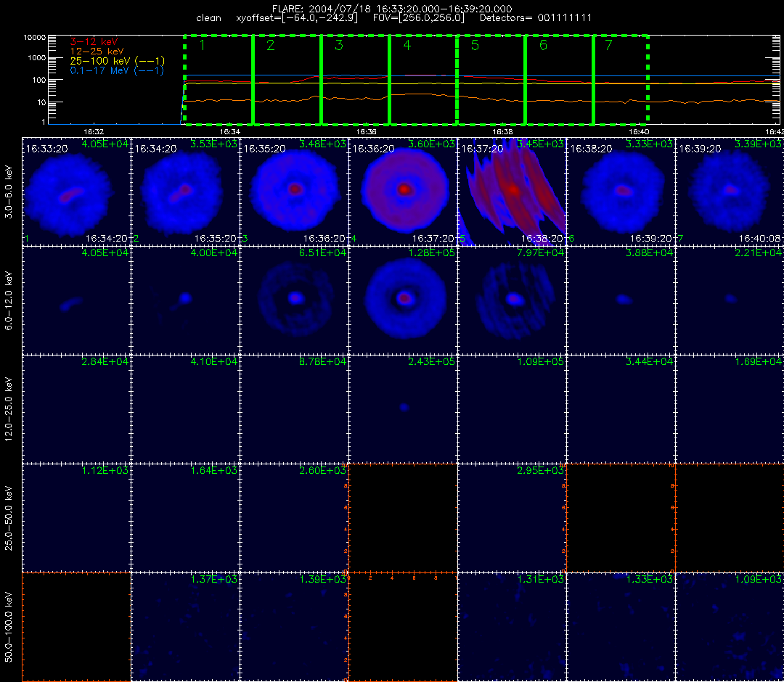Click interval number 5 in the light curve
Image resolution: width=784 pixels, height=682 pixels.
point(475,46)
